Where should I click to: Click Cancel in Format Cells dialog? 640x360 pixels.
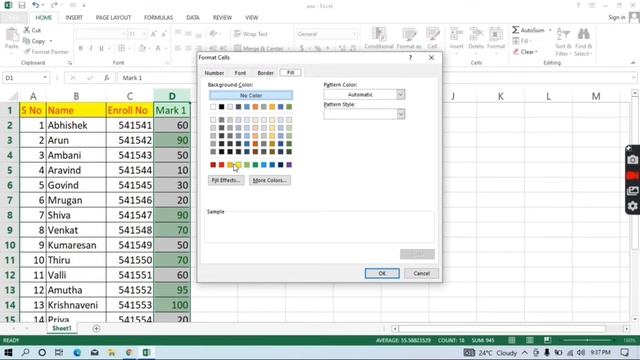421,273
